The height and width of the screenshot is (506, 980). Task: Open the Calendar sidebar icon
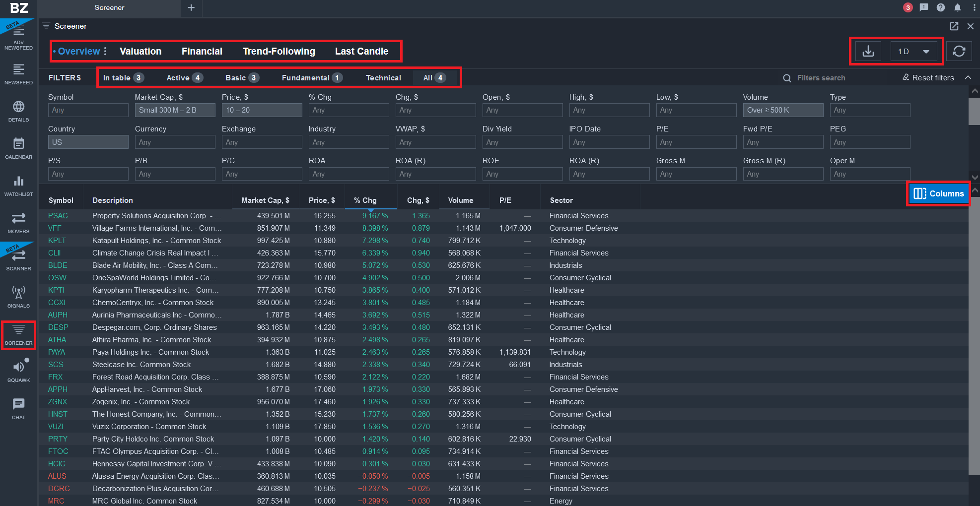click(x=18, y=148)
